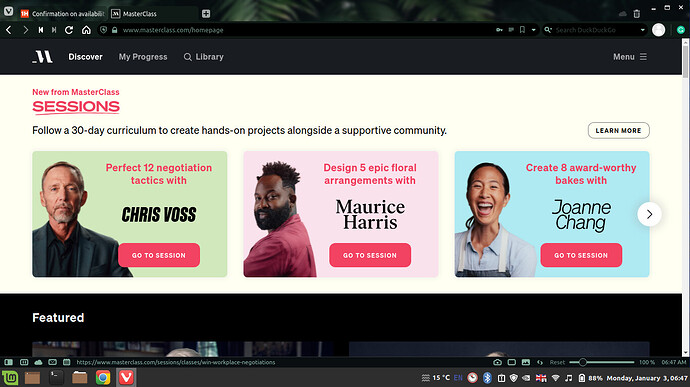The height and width of the screenshot is (387, 690).
Task: Reload the current page
Action: tap(69, 30)
